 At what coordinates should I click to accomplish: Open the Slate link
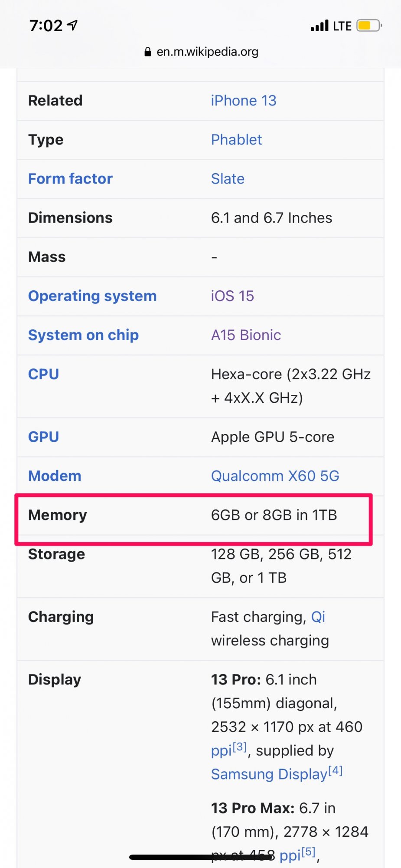[x=228, y=179]
